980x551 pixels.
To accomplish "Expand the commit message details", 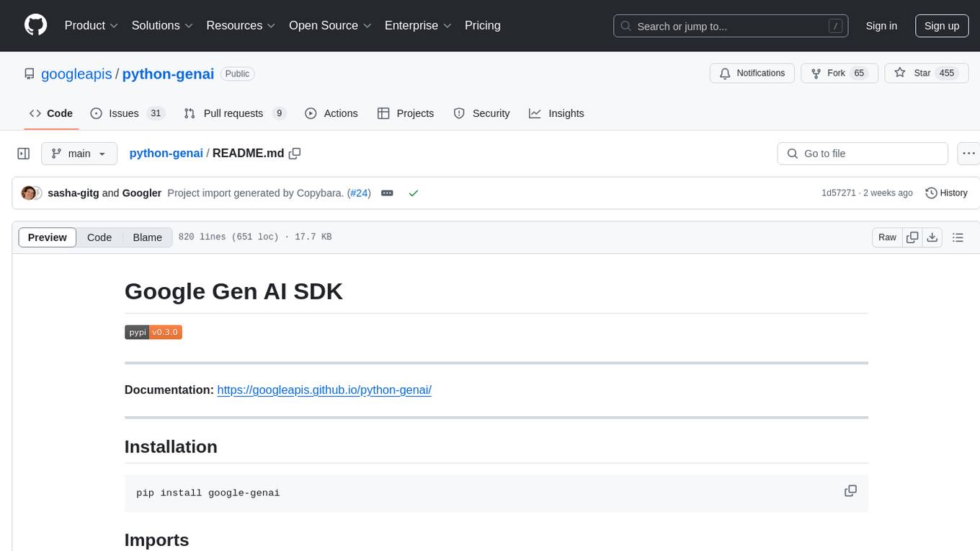I will click(x=387, y=193).
